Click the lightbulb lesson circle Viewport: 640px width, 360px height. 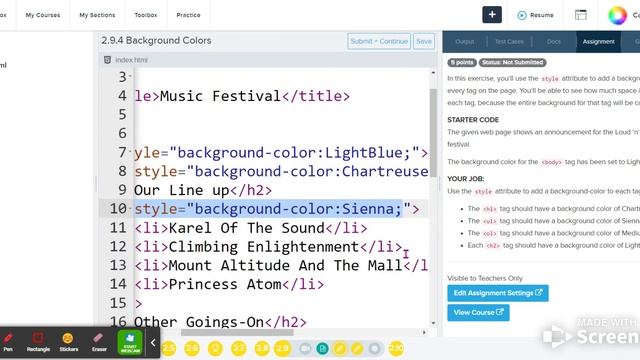pos(215,349)
